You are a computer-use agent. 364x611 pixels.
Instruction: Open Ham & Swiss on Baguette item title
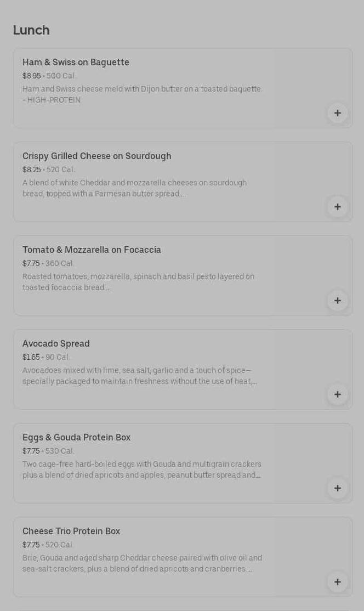pos(76,63)
